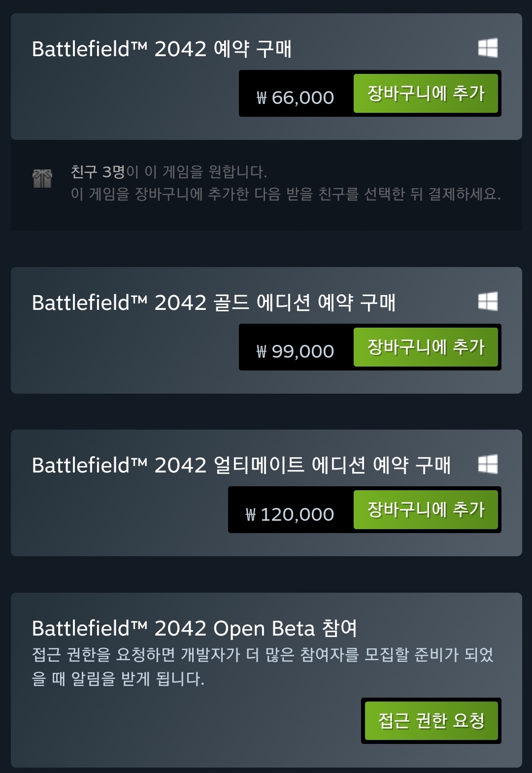This screenshot has width=532, height=773.
Task: Click the 이 게임을 원합니다 text
Action: pos(197,172)
